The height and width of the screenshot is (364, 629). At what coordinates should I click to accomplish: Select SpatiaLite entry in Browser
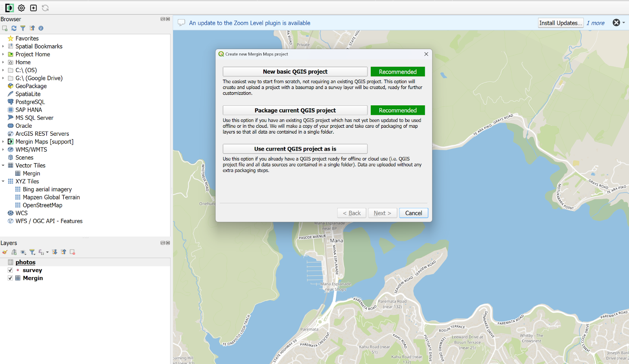point(28,94)
